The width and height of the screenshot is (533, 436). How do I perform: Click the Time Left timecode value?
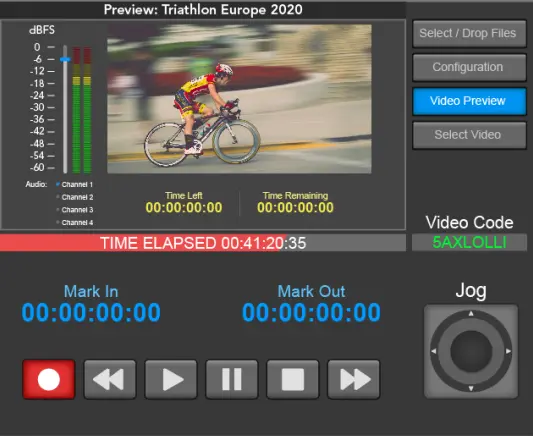click(184, 207)
